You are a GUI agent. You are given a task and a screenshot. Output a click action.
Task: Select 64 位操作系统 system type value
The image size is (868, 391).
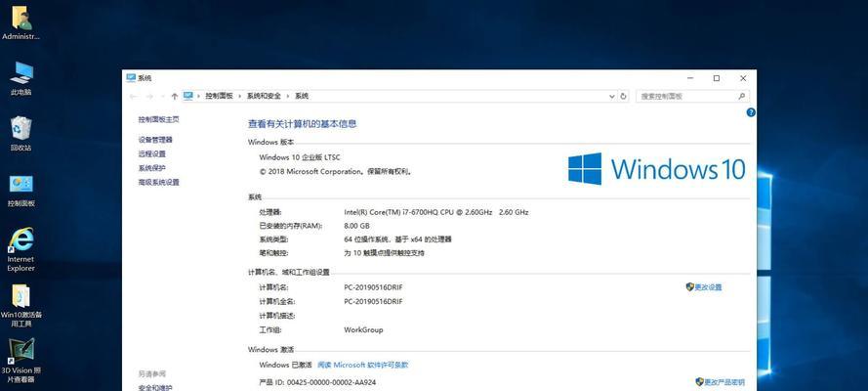(x=397, y=239)
